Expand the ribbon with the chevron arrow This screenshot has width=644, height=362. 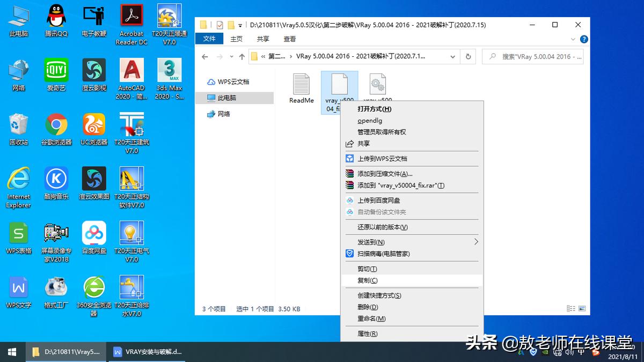[574, 39]
